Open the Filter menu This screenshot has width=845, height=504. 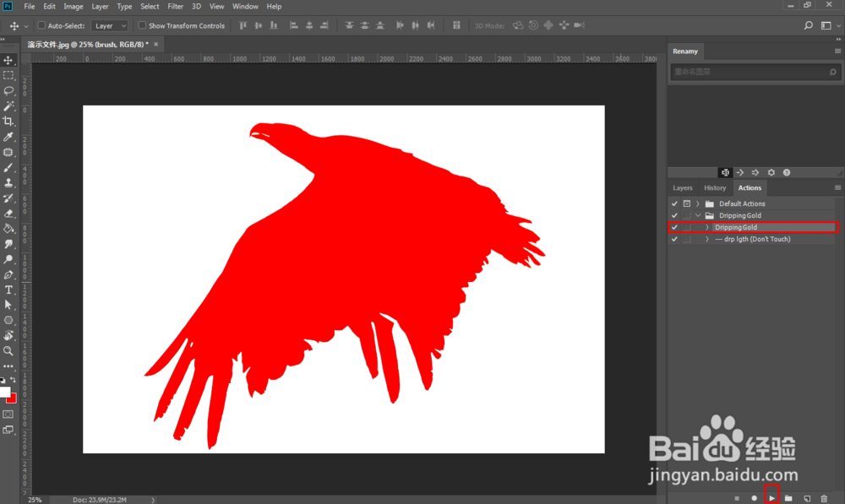coord(175,7)
